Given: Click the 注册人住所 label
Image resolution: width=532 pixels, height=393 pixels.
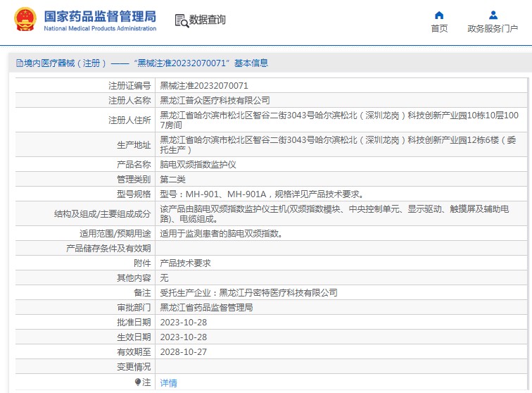Looking at the screenshot, I should click(129, 120).
